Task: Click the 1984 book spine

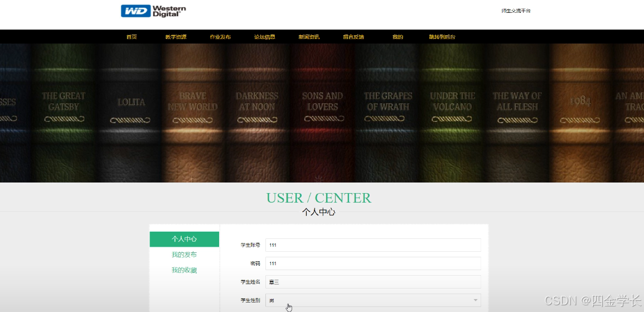Action: (x=581, y=113)
